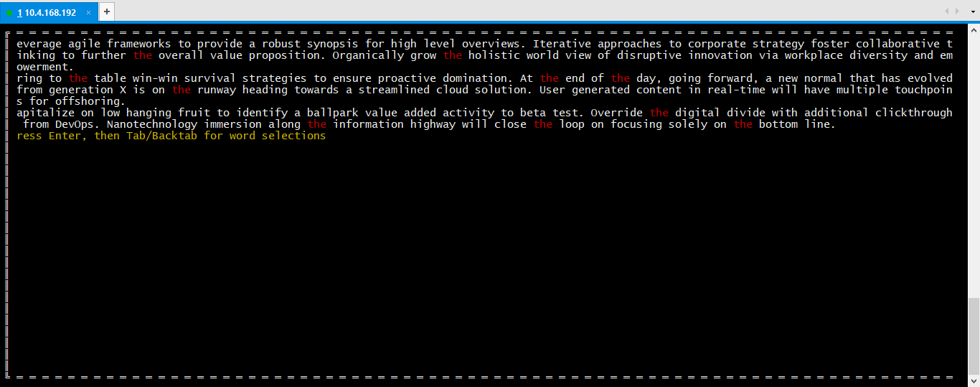Close the 10.4.168.192 session tab
980x387 pixels.
(88, 12)
